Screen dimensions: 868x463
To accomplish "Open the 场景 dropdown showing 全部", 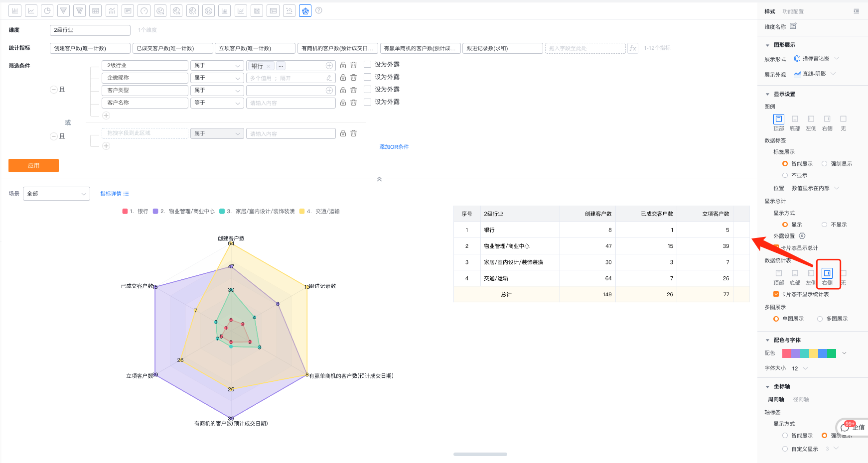I will coord(56,194).
